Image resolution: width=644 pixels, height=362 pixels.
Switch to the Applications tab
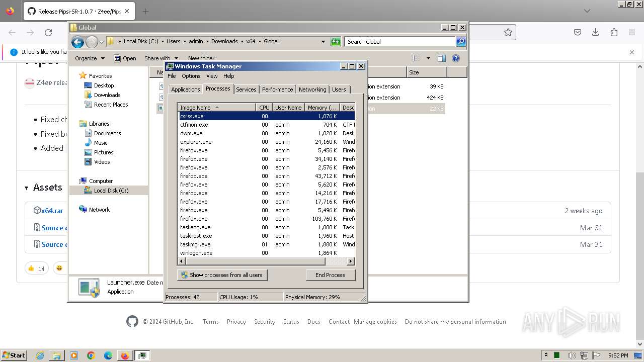pyautogui.click(x=186, y=89)
